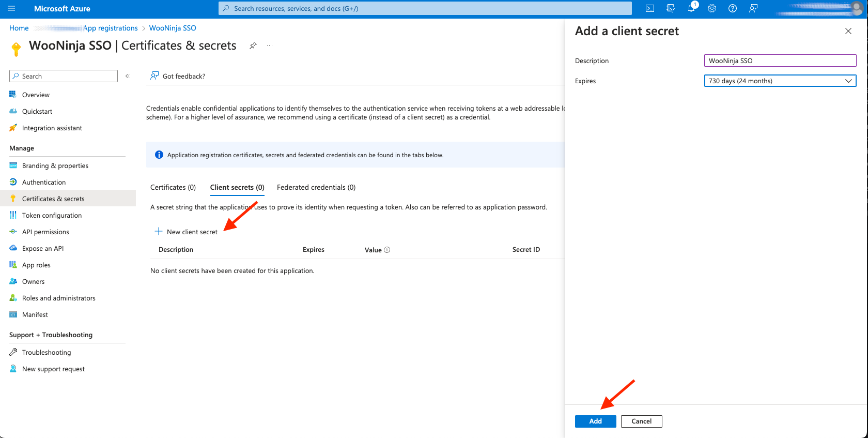
Task: Switch to the Certificates (0) tab
Action: tap(173, 187)
